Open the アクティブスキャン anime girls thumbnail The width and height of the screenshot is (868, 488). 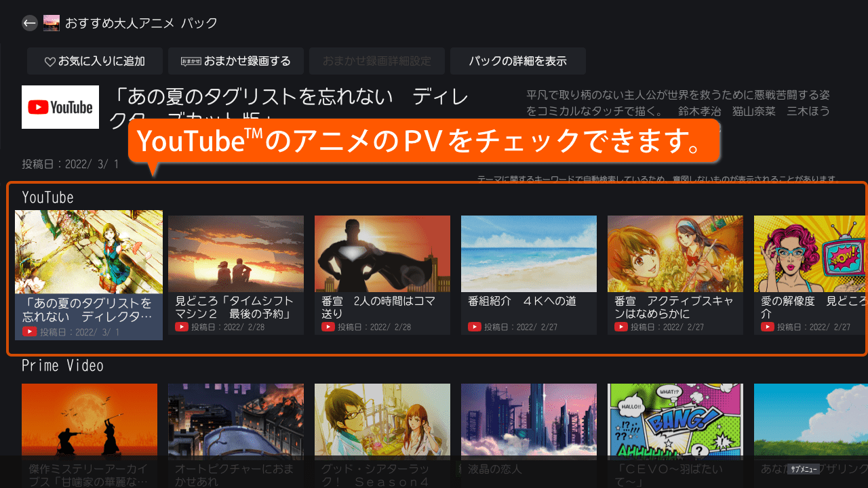675,253
